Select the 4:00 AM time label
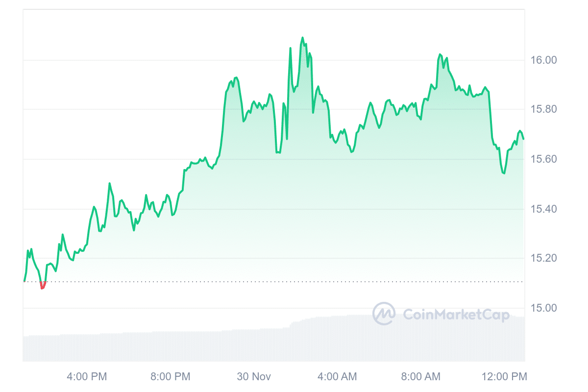The image size is (588, 392). [337, 376]
